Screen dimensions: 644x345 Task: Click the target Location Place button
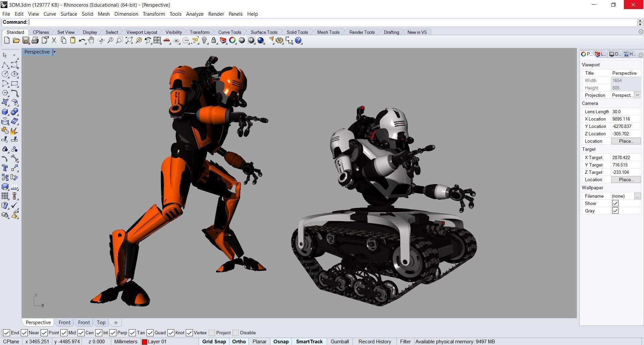[x=626, y=180]
